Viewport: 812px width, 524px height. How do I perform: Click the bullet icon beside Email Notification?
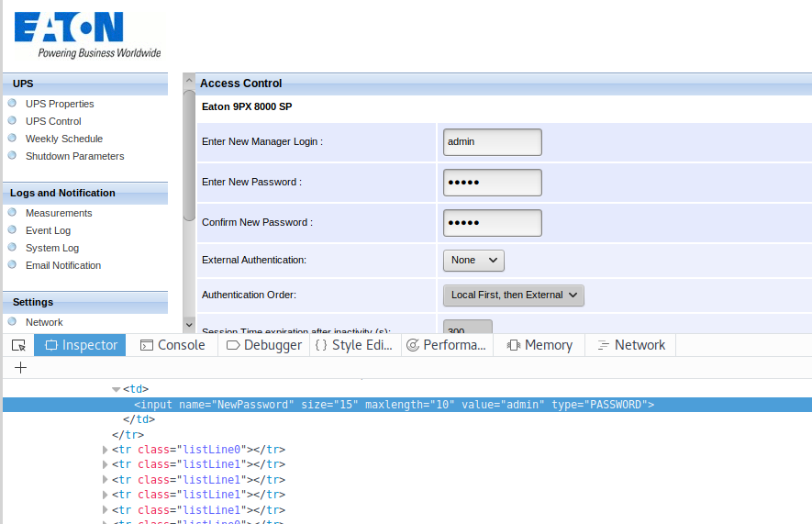[x=13, y=264]
